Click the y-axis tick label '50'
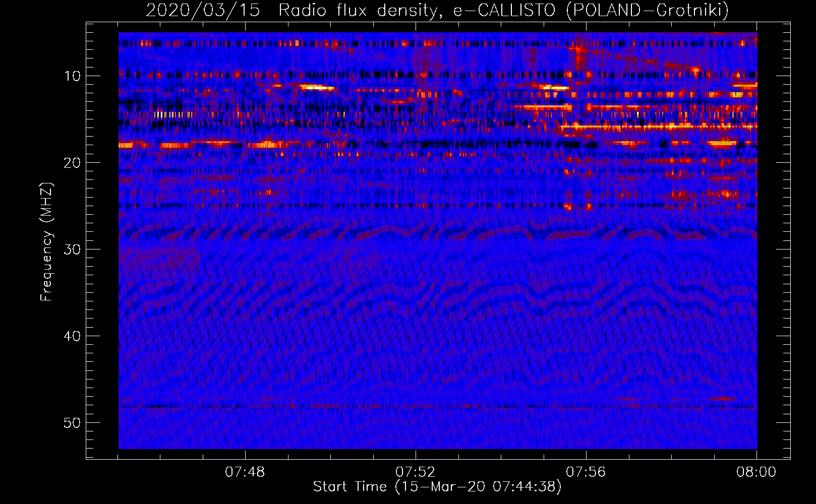The width and height of the screenshot is (816, 504). click(73, 423)
